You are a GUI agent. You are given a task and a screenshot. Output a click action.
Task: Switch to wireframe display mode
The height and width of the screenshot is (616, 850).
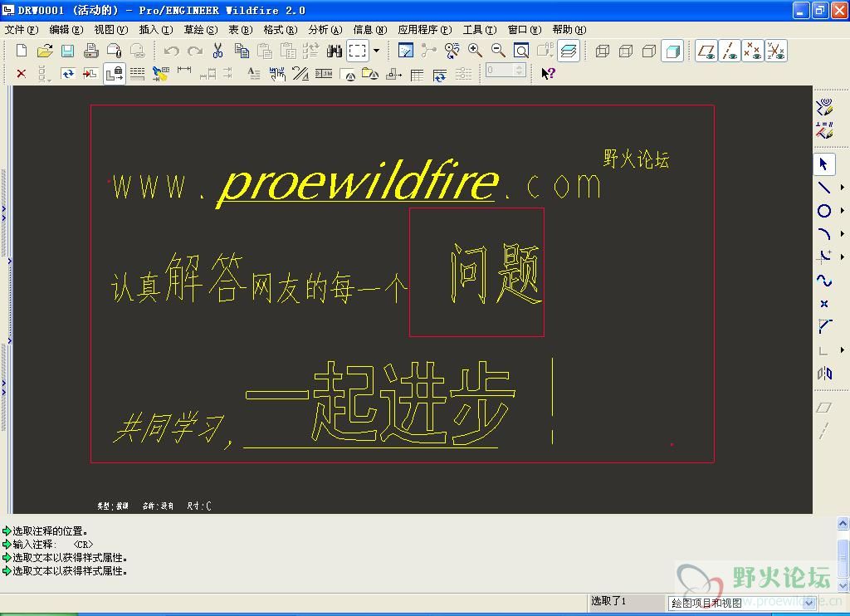[603, 51]
